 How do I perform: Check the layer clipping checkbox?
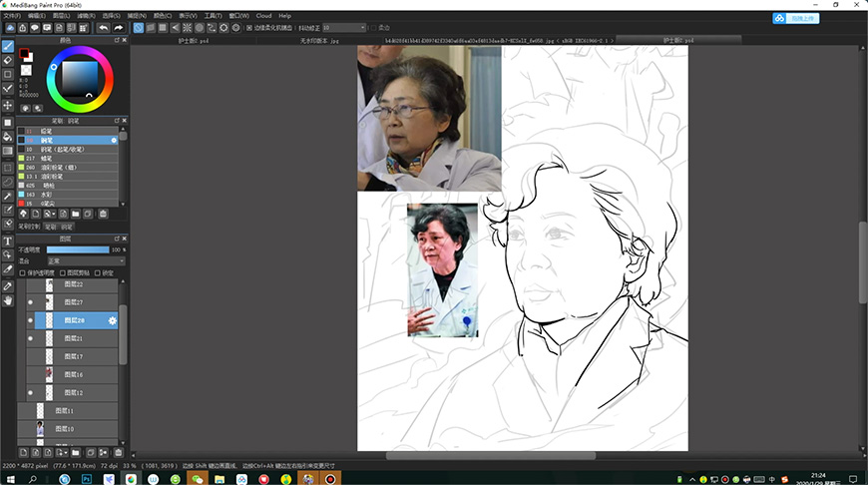[63, 273]
